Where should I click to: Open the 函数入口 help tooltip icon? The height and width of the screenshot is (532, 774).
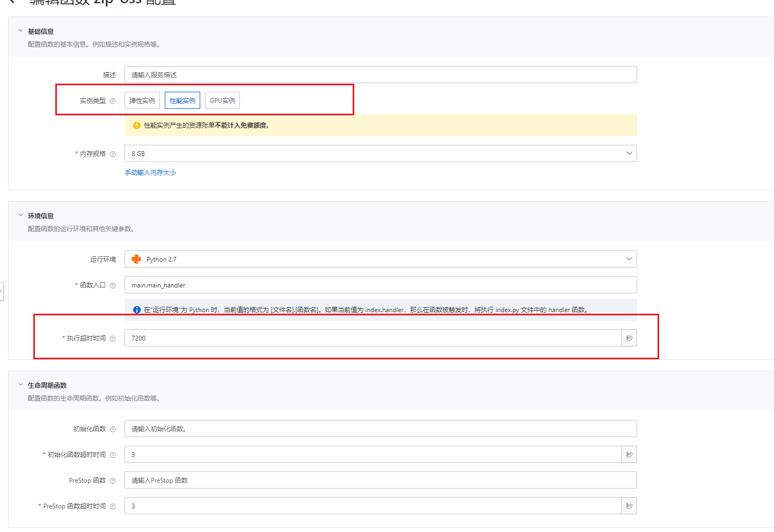113,285
